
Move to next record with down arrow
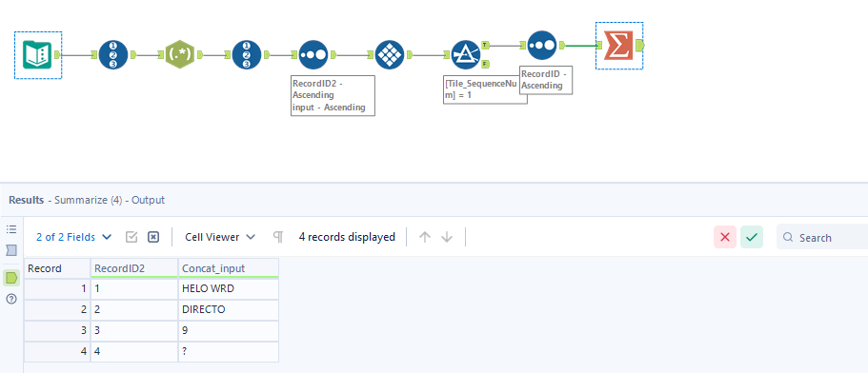(x=447, y=237)
